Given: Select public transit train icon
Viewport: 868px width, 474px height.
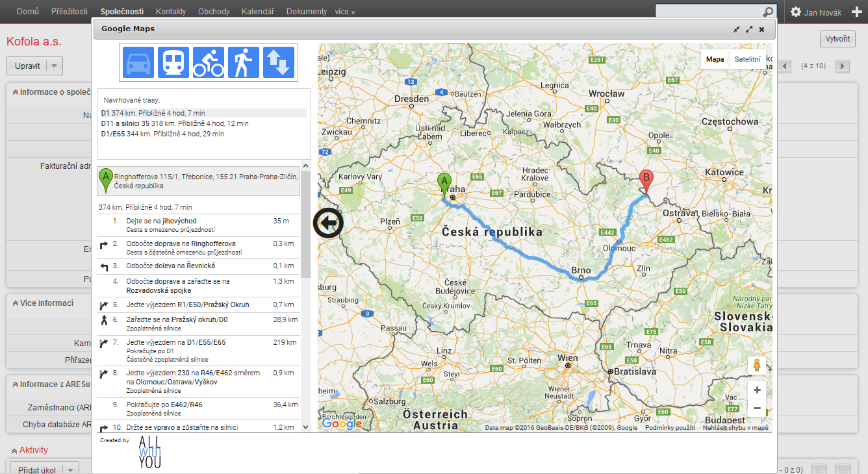Looking at the screenshot, I should click(x=173, y=62).
